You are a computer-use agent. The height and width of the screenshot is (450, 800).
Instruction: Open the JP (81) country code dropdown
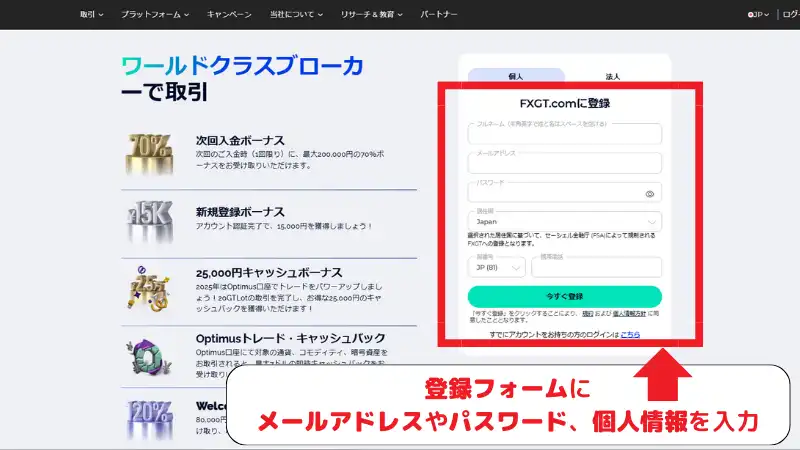click(496, 267)
